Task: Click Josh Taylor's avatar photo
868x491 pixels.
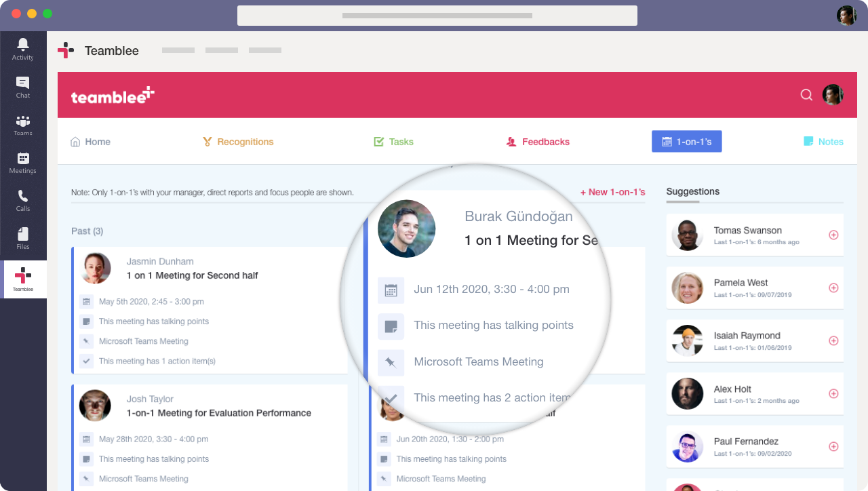Action: click(95, 406)
